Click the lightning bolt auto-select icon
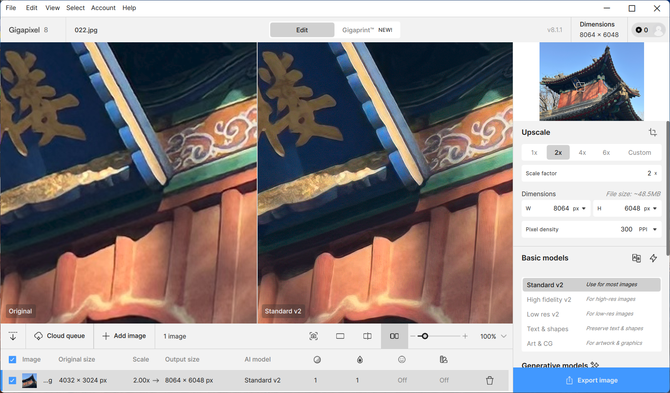 coord(653,258)
